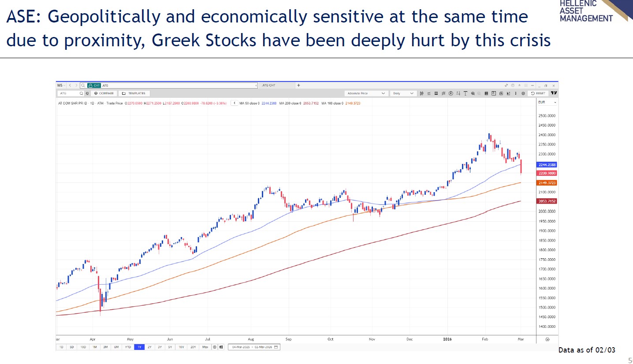The height and width of the screenshot is (364, 633).
Task: Click the RESET button
Action: pos(538,93)
